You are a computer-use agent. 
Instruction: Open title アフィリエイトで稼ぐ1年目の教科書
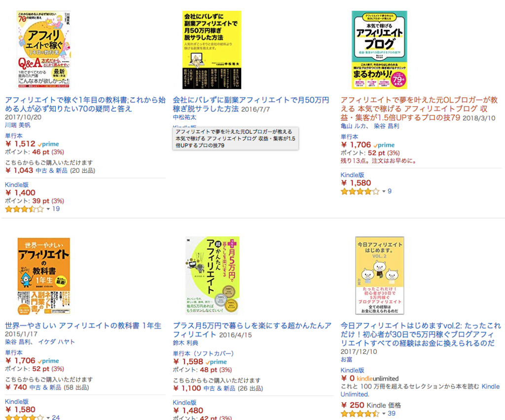[x=85, y=104]
